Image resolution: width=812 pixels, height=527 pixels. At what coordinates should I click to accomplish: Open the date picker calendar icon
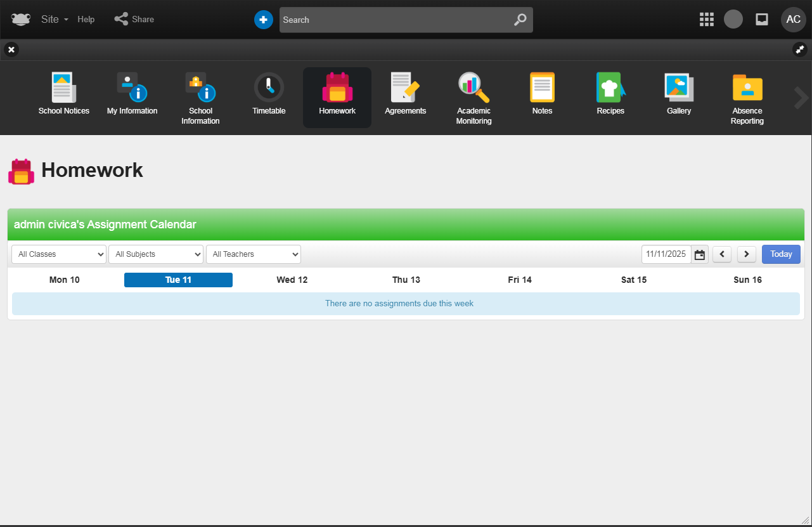pyautogui.click(x=700, y=254)
